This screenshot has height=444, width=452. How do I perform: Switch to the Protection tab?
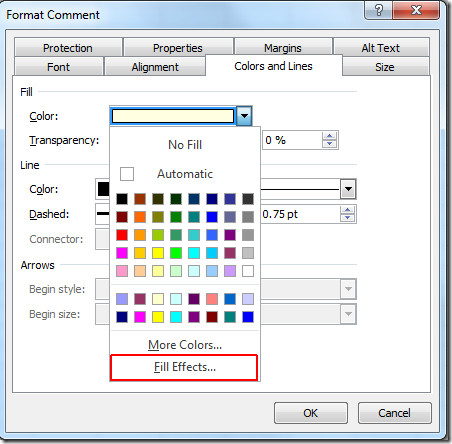(x=68, y=48)
